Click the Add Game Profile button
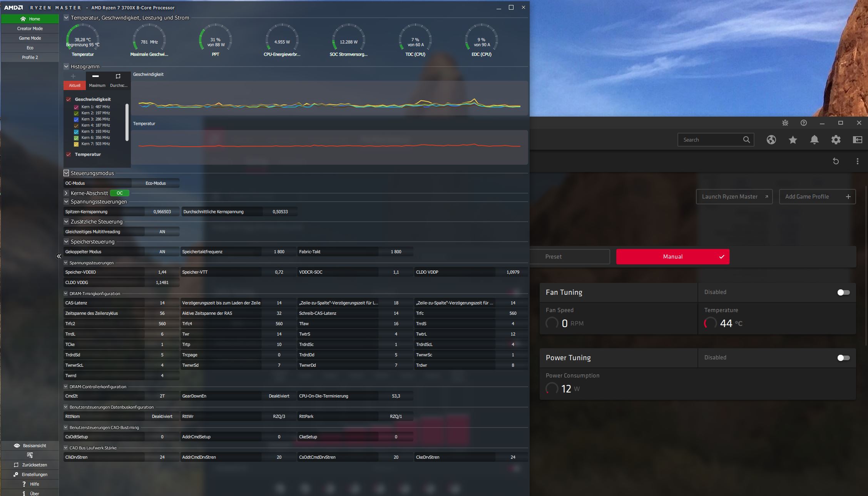Image resolution: width=868 pixels, height=496 pixels. click(x=817, y=197)
